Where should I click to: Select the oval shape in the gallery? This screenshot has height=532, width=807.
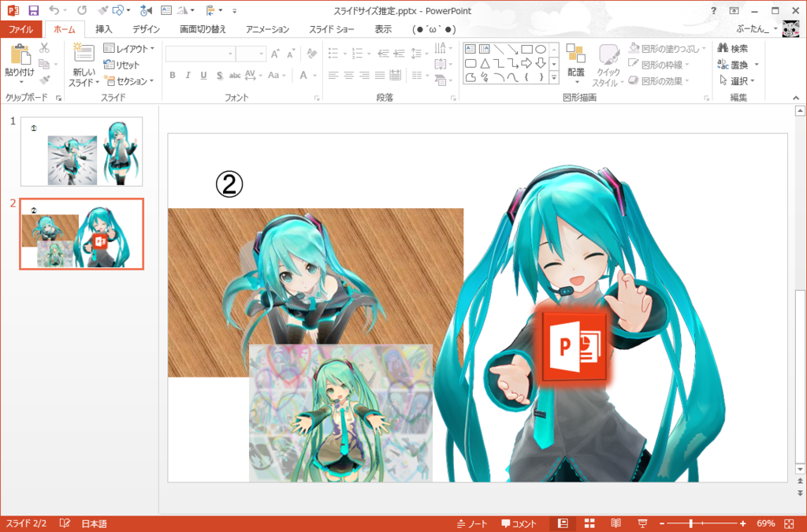pyautogui.click(x=541, y=49)
